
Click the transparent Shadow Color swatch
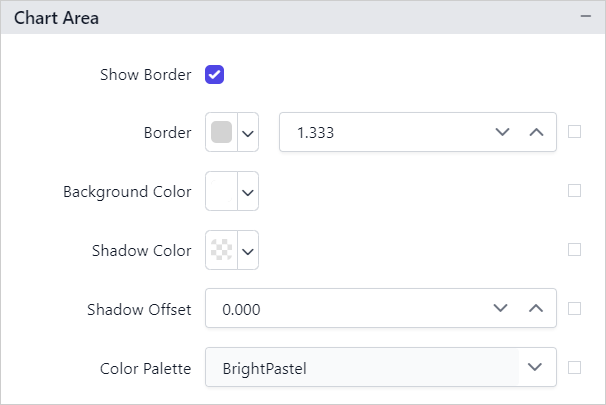point(222,250)
